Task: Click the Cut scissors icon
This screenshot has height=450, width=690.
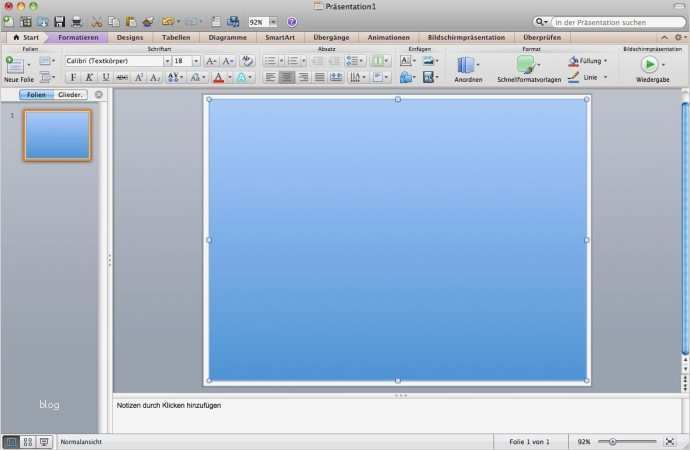Action: pyautogui.click(x=96, y=22)
